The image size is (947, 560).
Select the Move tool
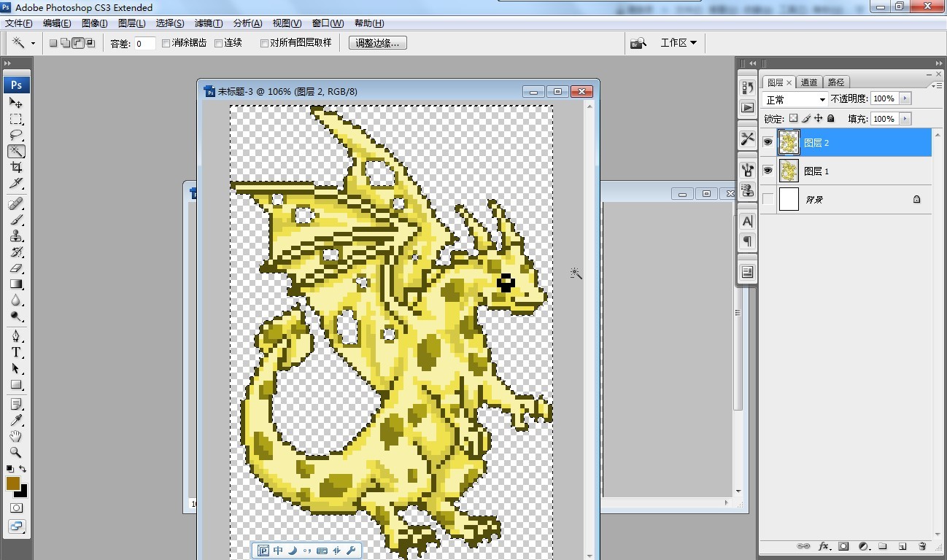click(x=16, y=103)
